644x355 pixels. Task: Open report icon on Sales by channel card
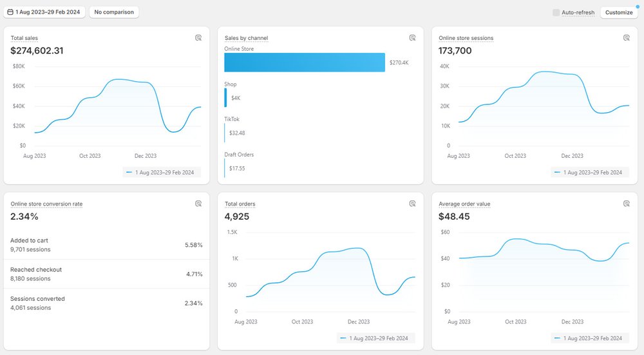click(412, 38)
